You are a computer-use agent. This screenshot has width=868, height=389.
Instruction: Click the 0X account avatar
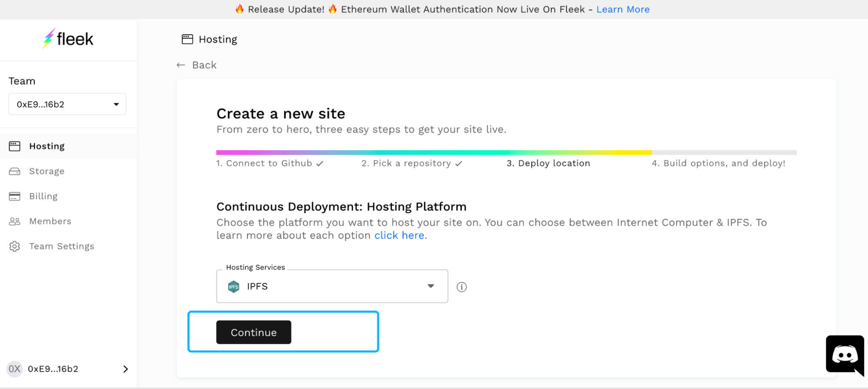(15, 369)
